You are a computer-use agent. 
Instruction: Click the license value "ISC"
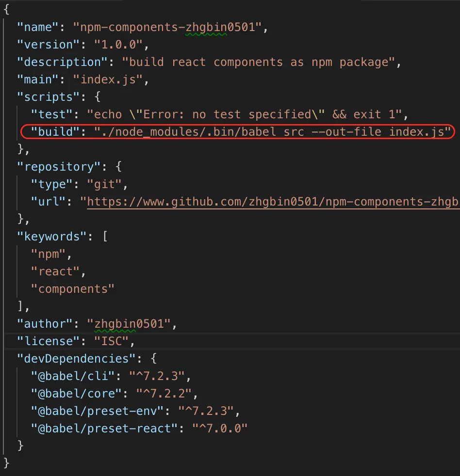tap(111, 342)
